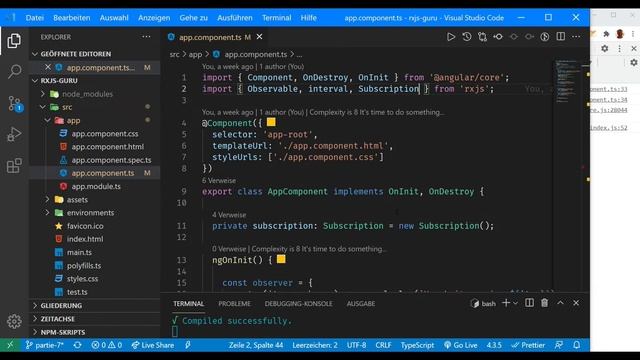Close app.component.ts in open editors list
This screenshot has width=640, height=360.
(x=48, y=67)
